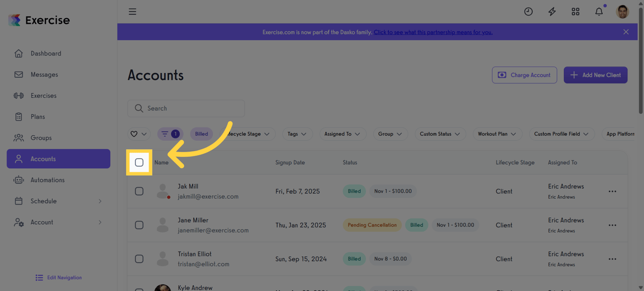Click inside the Search accounts field
Image resolution: width=644 pixels, height=291 pixels.
[x=186, y=108]
